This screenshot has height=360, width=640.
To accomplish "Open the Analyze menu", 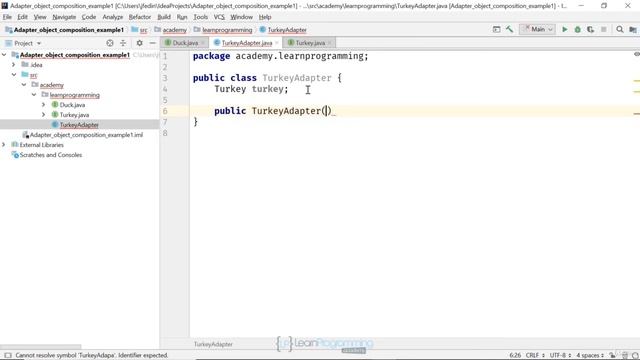I will click(113, 17).
